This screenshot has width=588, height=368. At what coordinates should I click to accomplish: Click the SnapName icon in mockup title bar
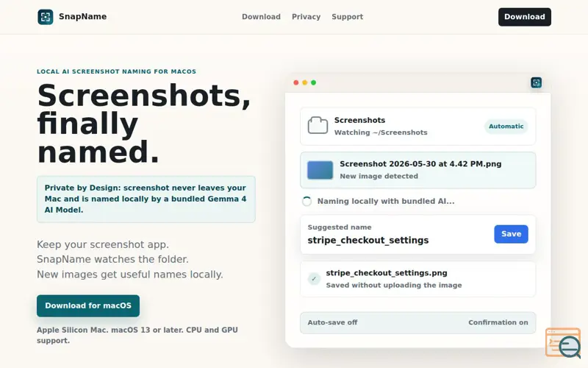[x=537, y=82]
